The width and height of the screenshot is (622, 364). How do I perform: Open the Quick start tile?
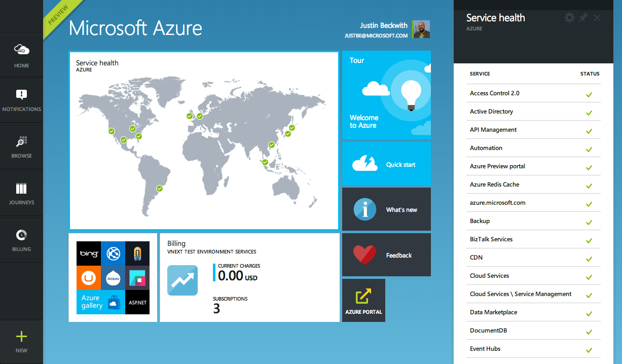click(x=386, y=164)
